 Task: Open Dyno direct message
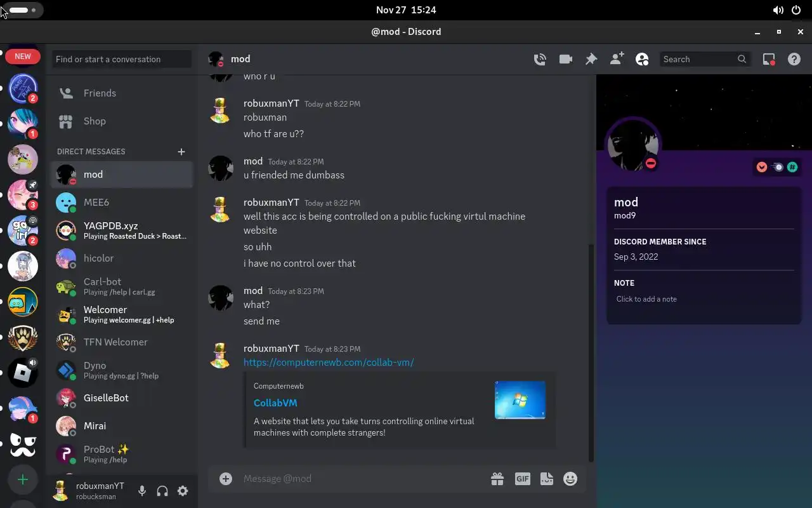(x=122, y=370)
